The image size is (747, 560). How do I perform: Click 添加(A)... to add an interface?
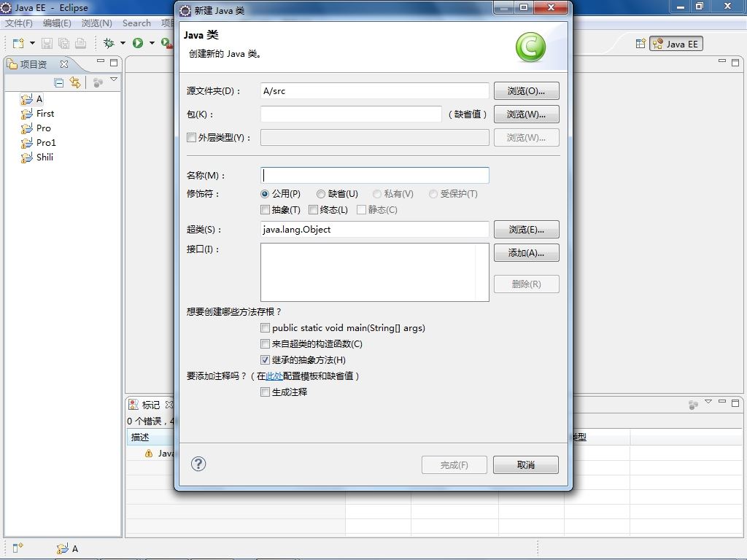click(x=527, y=253)
